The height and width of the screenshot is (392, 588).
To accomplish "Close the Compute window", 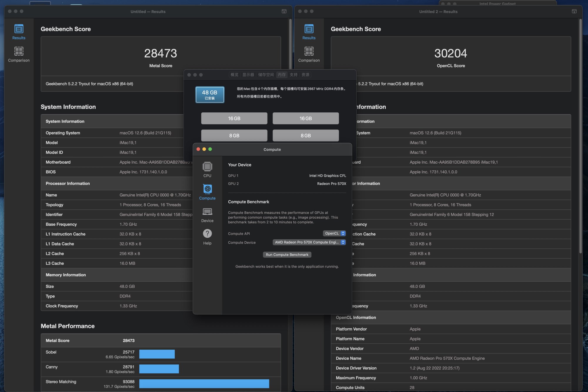I will [198, 149].
